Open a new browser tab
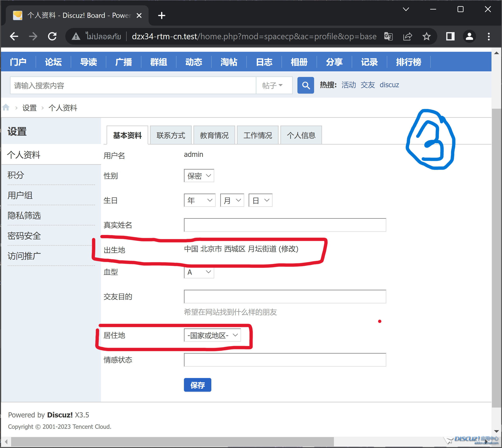This screenshot has width=502, height=448. 162,15
